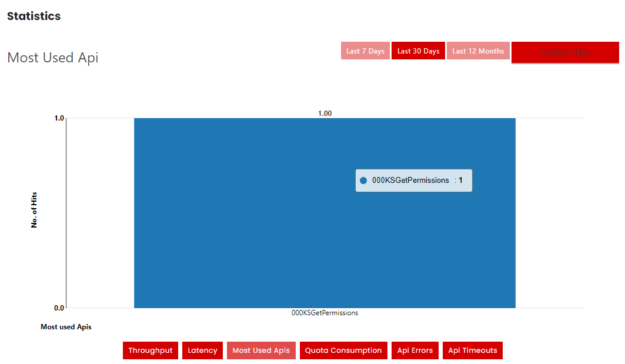View the Quota Consumption chart
The width and height of the screenshot is (625, 364).
pos(343,350)
